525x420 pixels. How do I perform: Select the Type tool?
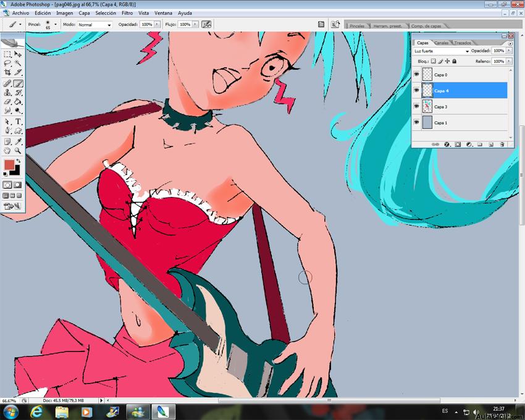point(18,122)
